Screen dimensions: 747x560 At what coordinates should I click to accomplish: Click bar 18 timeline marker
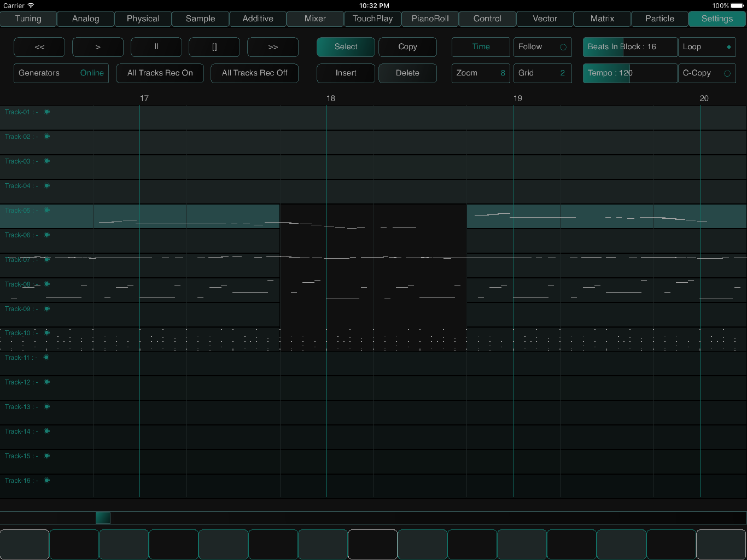pyautogui.click(x=331, y=98)
